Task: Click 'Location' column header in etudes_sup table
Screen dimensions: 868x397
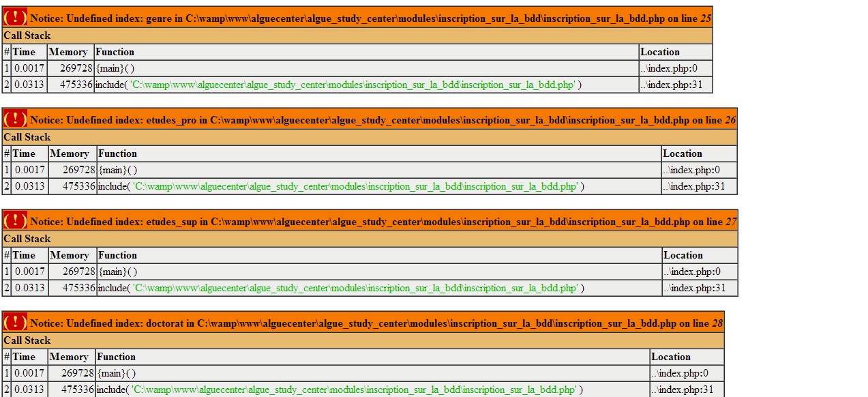Action: point(683,255)
